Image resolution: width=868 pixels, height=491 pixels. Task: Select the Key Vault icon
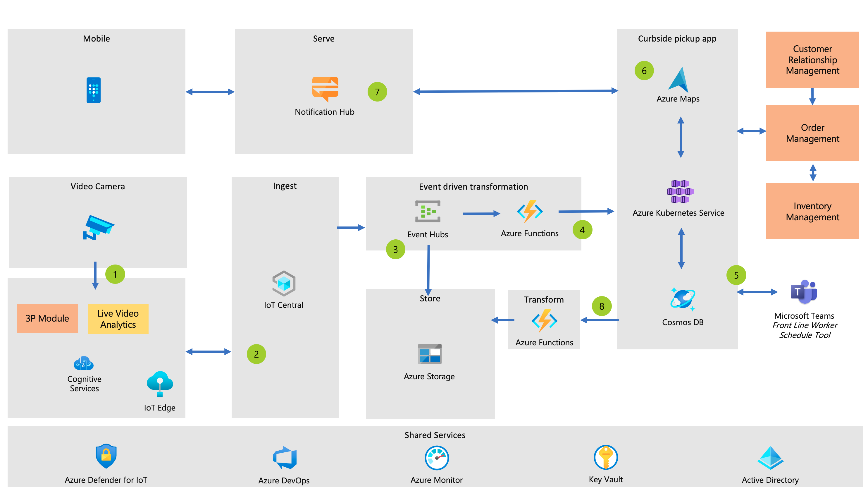(605, 457)
